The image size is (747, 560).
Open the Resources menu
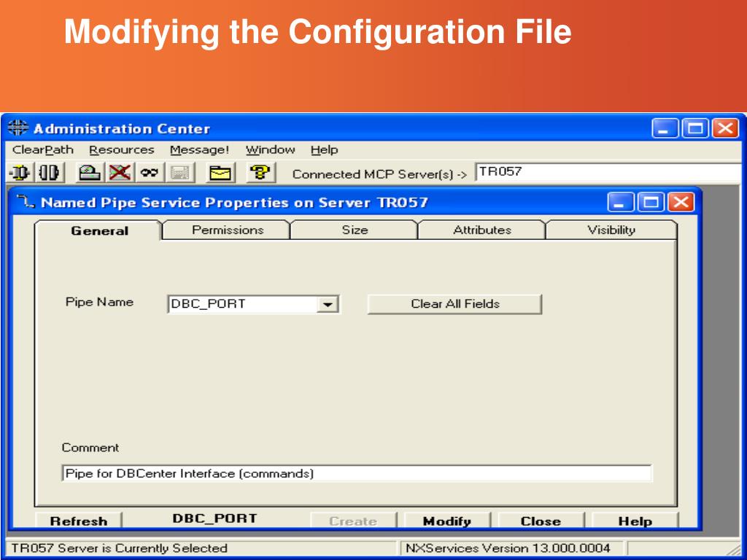(122, 149)
